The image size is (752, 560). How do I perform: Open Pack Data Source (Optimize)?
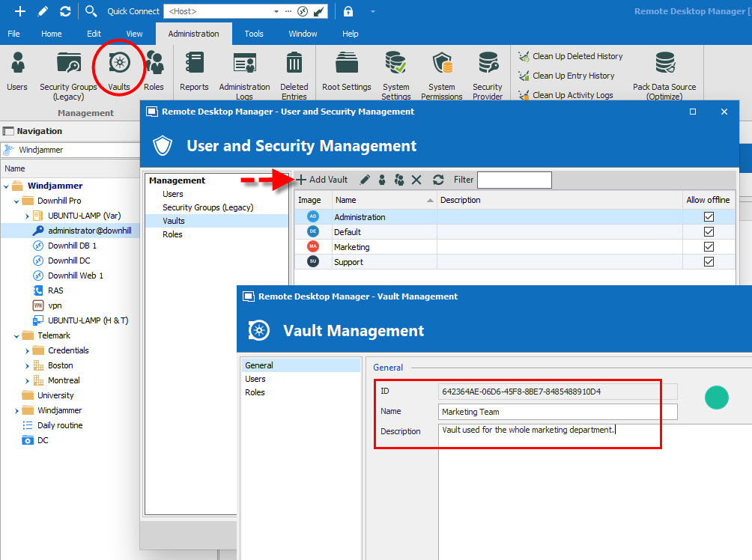[x=664, y=71]
